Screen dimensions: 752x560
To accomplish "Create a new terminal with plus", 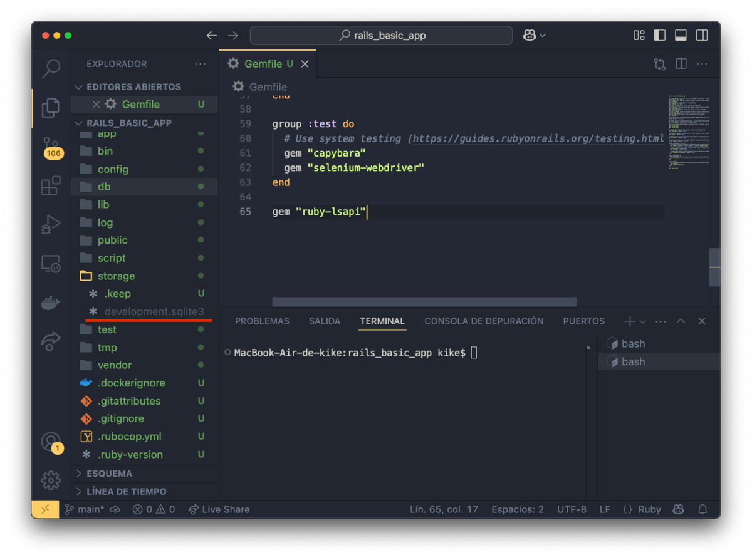I will tap(630, 321).
